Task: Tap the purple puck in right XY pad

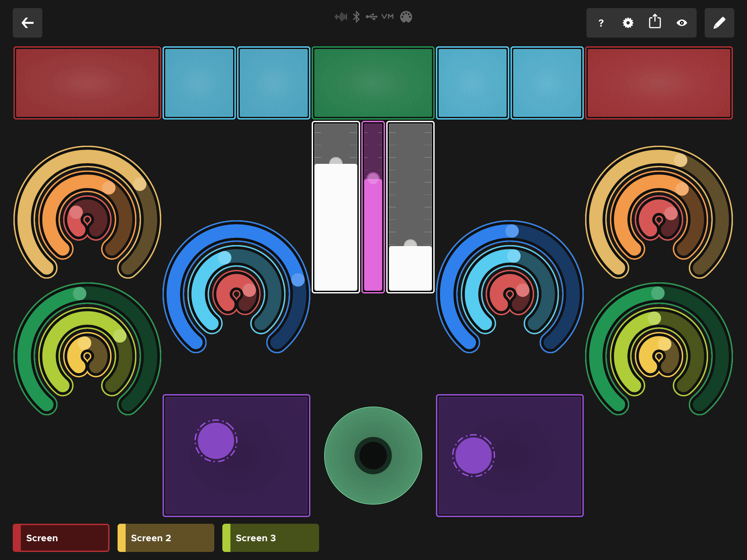Action: click(474, 455)
